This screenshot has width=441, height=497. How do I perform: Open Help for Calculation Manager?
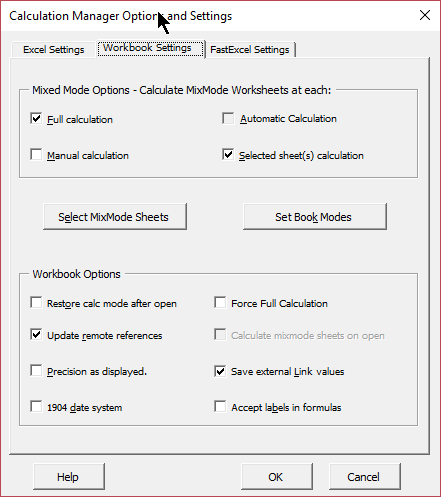pyautogui.click(x=69, y=477)
